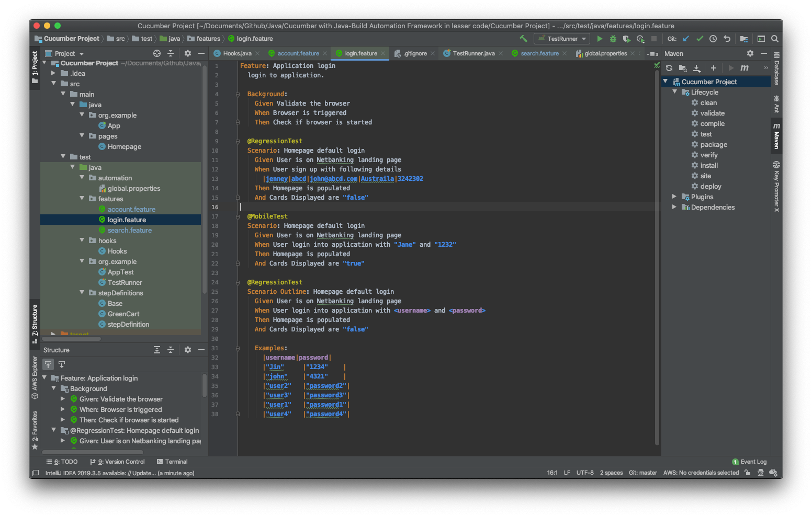Click the Build Project hammer icon
The height and width of the screenshot is (517, 812).
523,39
